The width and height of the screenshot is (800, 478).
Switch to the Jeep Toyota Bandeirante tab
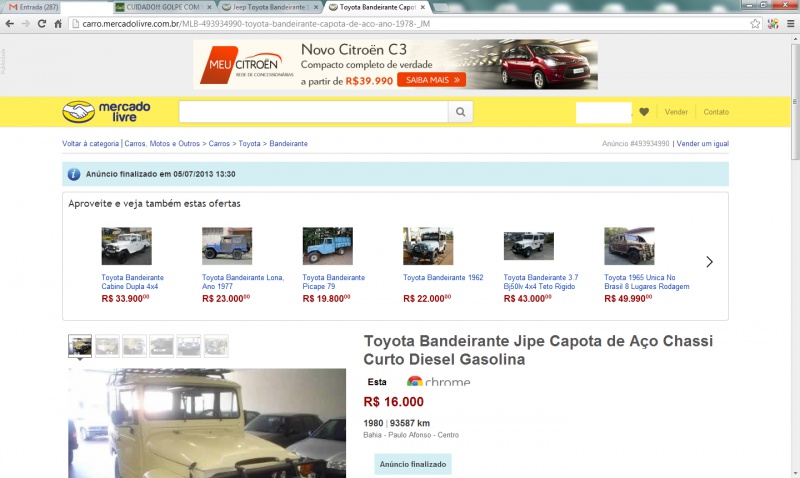[x=268, y=7]
